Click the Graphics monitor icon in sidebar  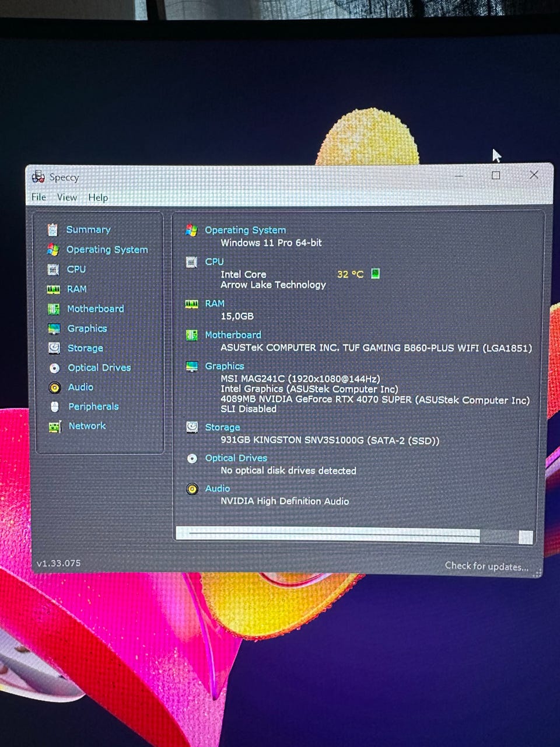(54, 329)
